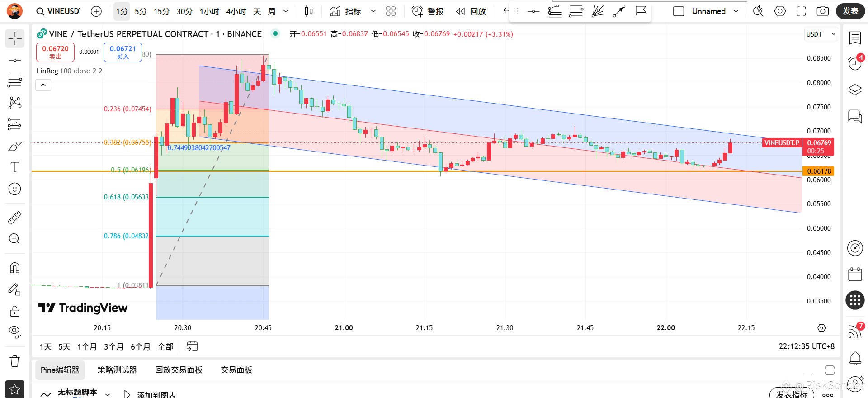Viewport: 868px width, 398px height.
Task: Click the 0.06720 卖出 sell button
Action: (x=55, y=52)
